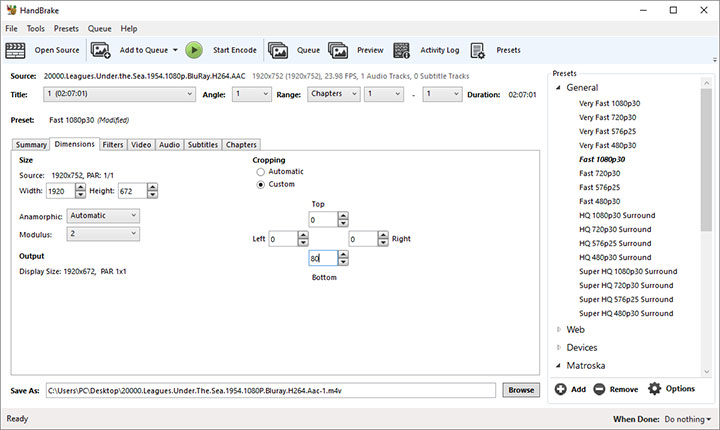Select the Fast 480p30 preset

pyautogui.click(x=599, y=201)
